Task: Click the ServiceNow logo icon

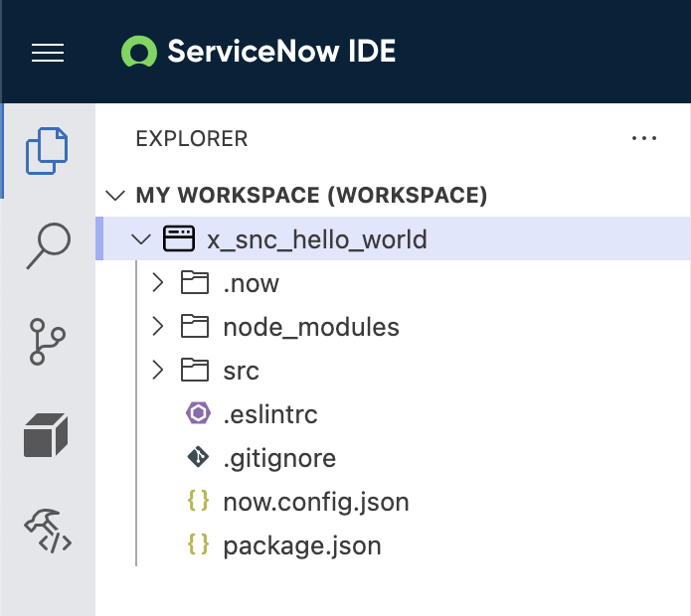Action: 139,52
